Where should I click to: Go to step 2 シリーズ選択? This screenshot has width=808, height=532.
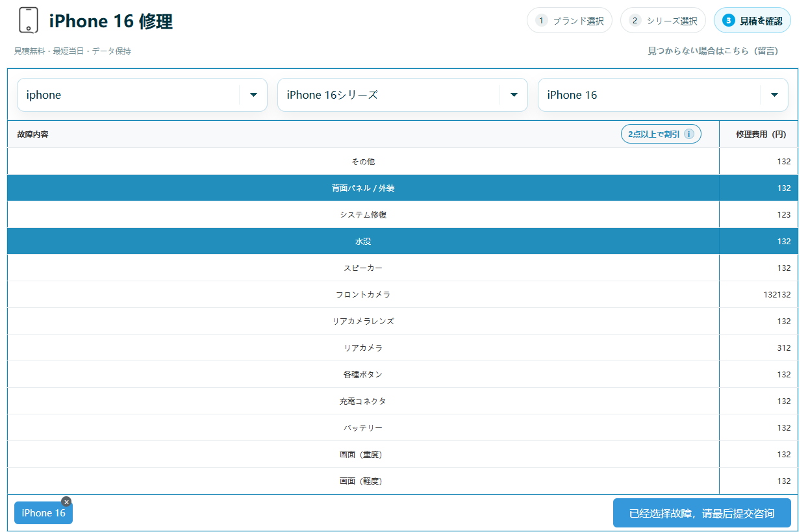pyautogui.click(x=663, y=21)
